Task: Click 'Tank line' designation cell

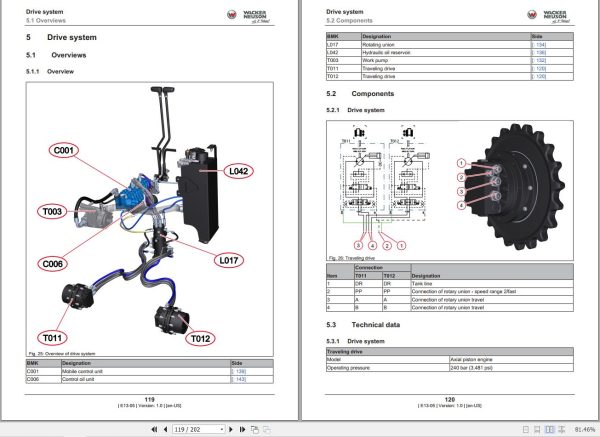Action: (492, 284)
